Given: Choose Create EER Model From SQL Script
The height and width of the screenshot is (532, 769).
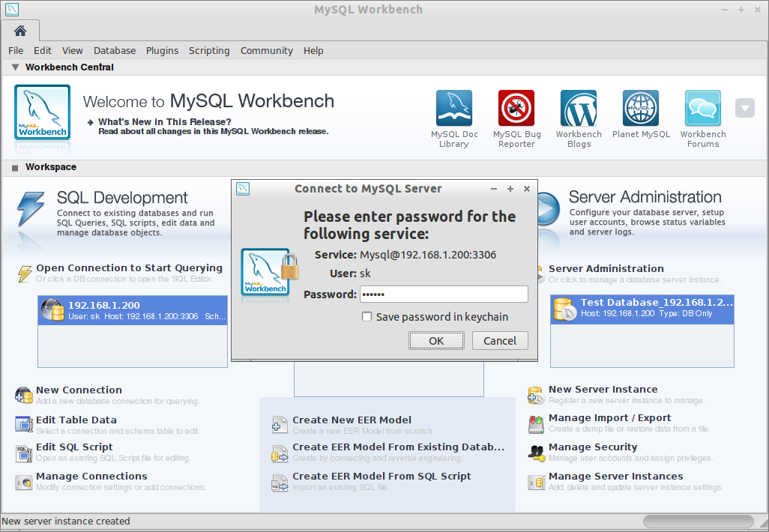Looking at the screenshot, I should tap(382, 476).
